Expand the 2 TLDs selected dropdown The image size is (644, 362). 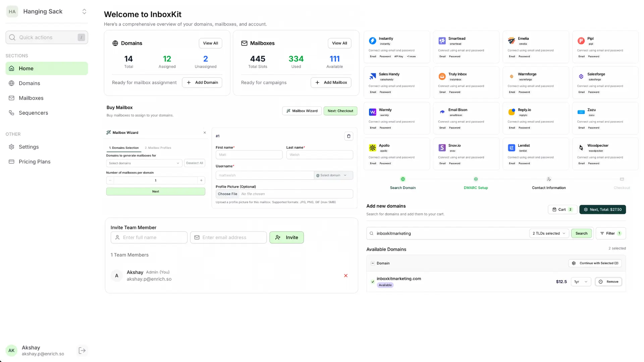(x=548, y=233)
